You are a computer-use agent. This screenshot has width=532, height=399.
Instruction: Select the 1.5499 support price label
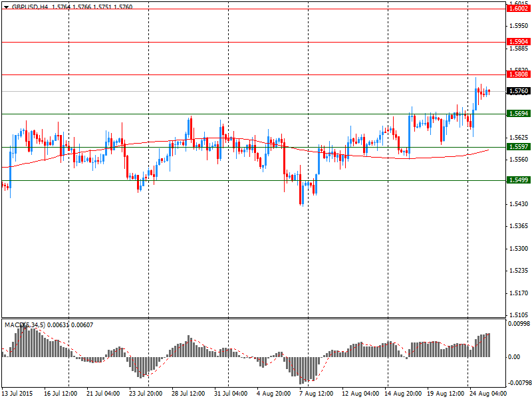point(518,180)
